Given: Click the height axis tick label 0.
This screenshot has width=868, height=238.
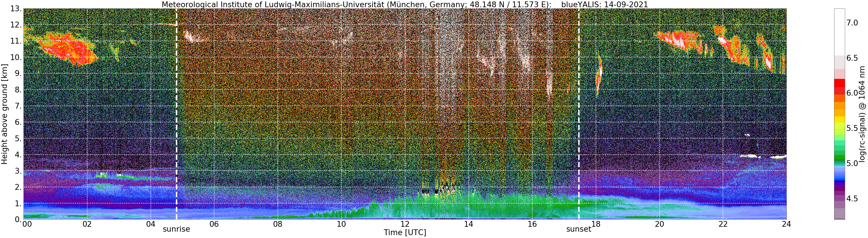Looking at the screenshot, I should click(18, 219).
